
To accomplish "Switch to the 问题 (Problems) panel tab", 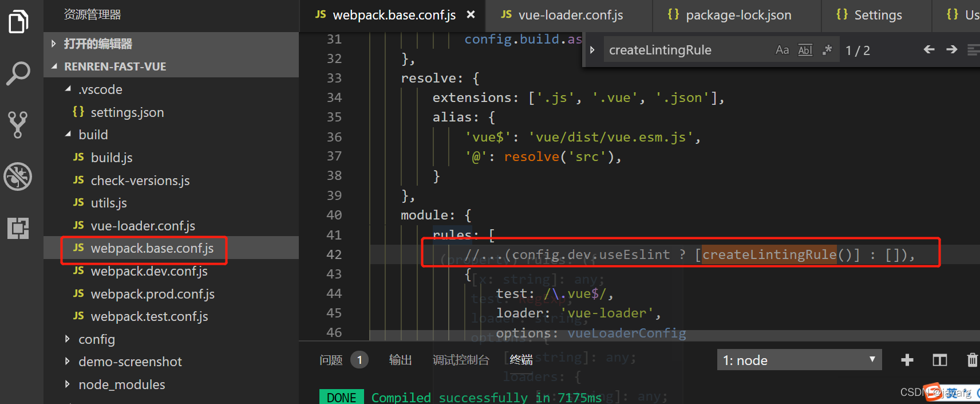I will pos(331,360).
